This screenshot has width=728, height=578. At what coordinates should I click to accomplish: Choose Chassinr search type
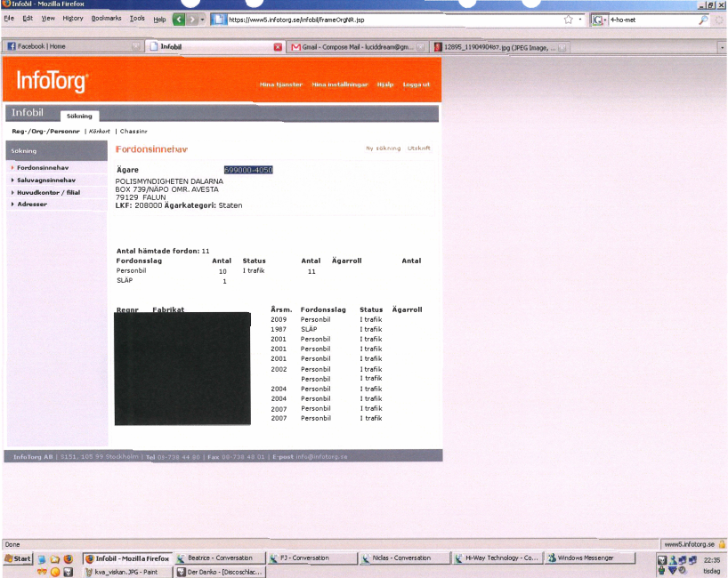[x=133, y=132]
